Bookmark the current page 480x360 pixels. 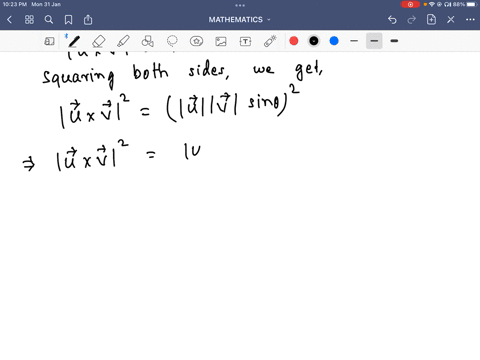coord(68,20)
